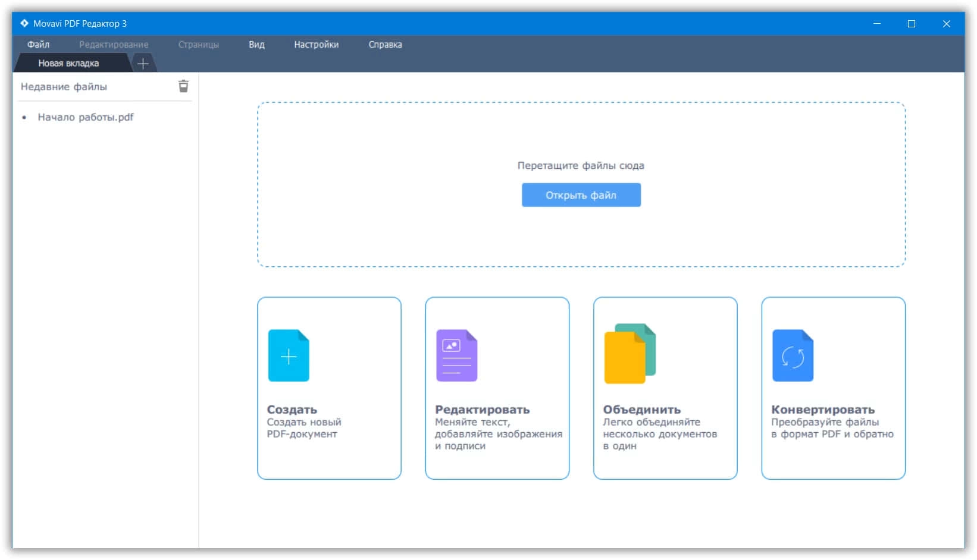Maximize the Movavi PDF editor window

[x=912, y=24]
